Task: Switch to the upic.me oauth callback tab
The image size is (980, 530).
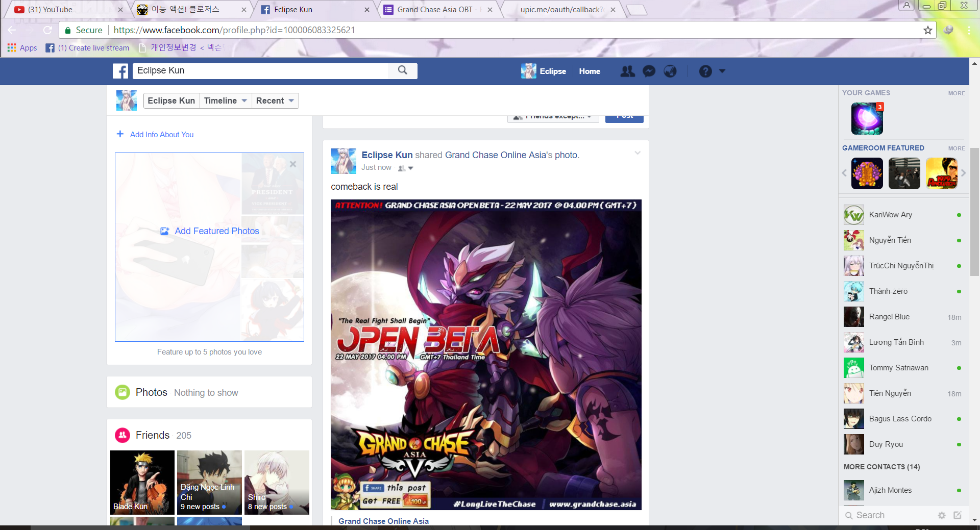Action: (562, 10)
